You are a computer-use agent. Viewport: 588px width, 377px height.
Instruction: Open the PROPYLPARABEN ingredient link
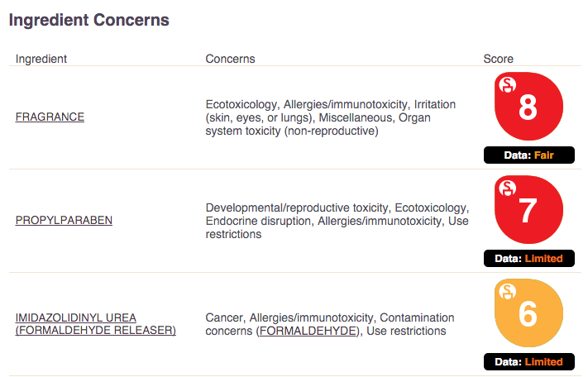tap(64, 220)
